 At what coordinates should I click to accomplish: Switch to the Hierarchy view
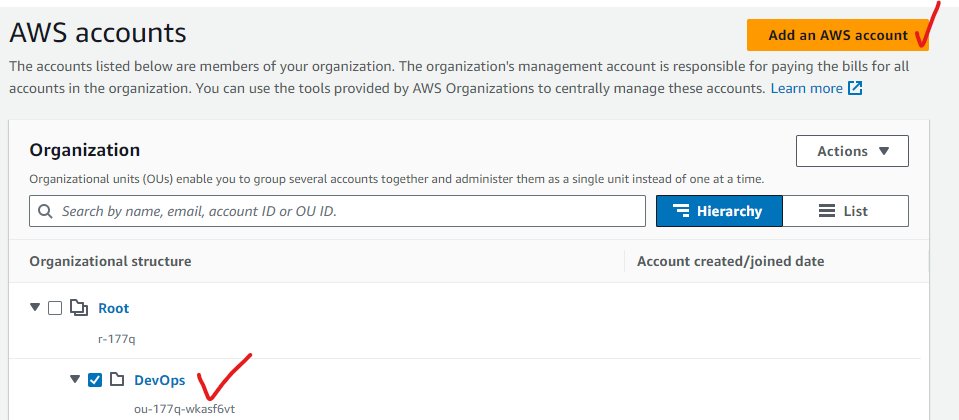719,211
